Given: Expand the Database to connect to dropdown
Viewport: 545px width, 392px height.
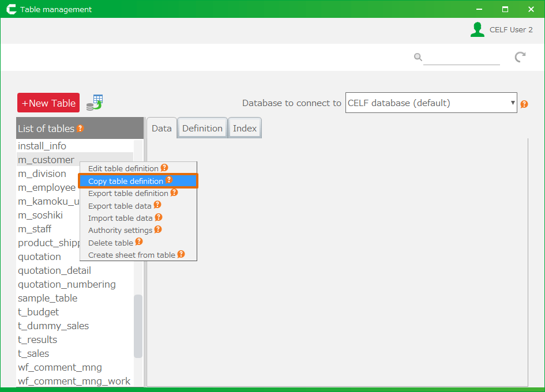Looking at the screenshot, I should 431,103.
